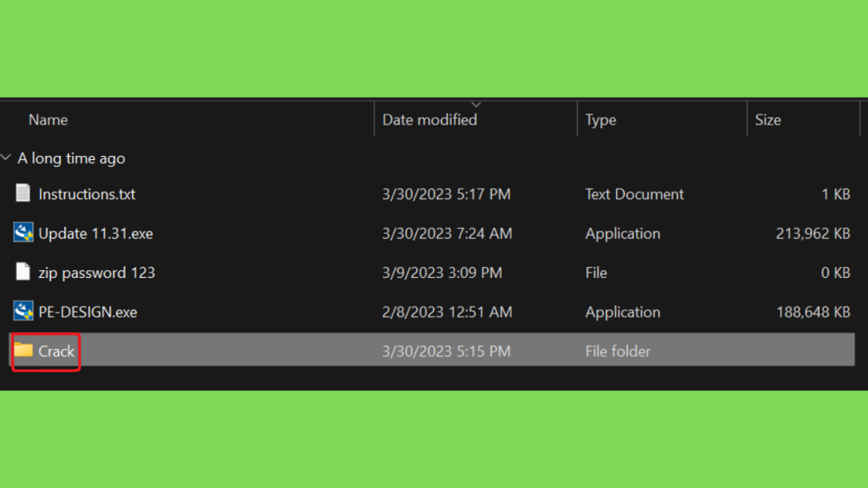The width and height of the screenshot is (868, 488).
Task: Sort by the Type column header
Action: tap(601, 120)
